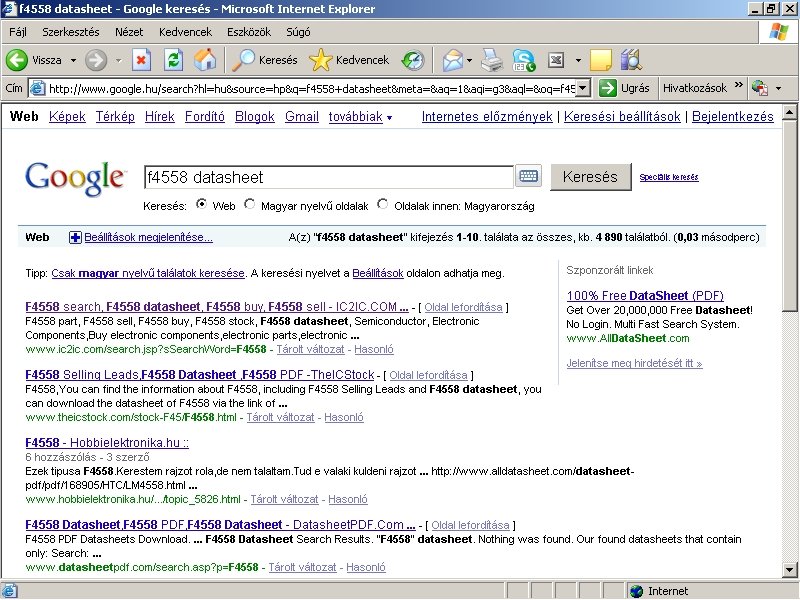Viewport: 800px width, 600px height.
Task: Open the Vissza back history dropdown arrow
Action: click(73, 60)
